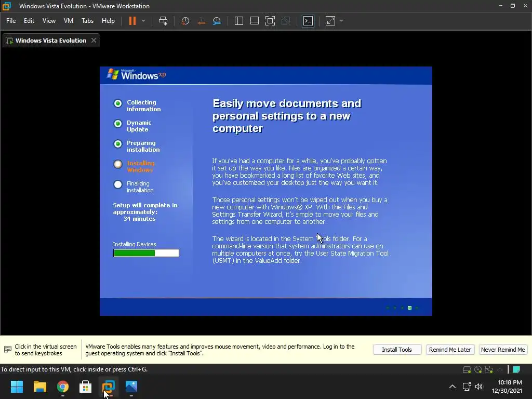Click the hard disk status icon
The width and height of the screenshot is (532, 399).
pyautogui.click(x=467, y=369)
